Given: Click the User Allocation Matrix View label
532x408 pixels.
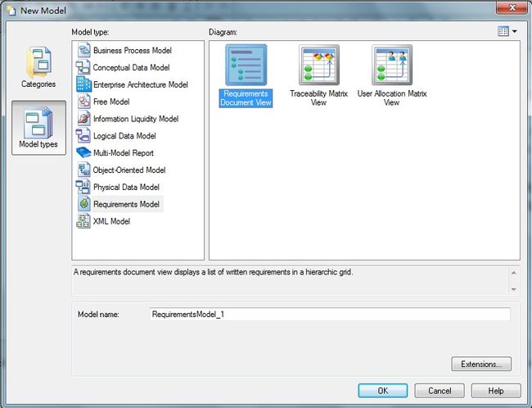Looking at the screenshot, I should [x=392, y=97].
